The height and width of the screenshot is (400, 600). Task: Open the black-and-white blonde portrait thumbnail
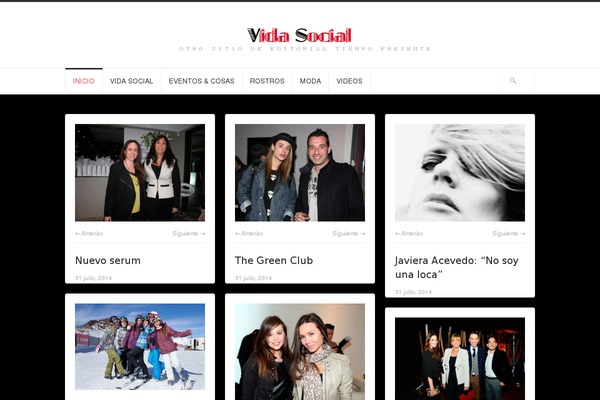[460, 173]
